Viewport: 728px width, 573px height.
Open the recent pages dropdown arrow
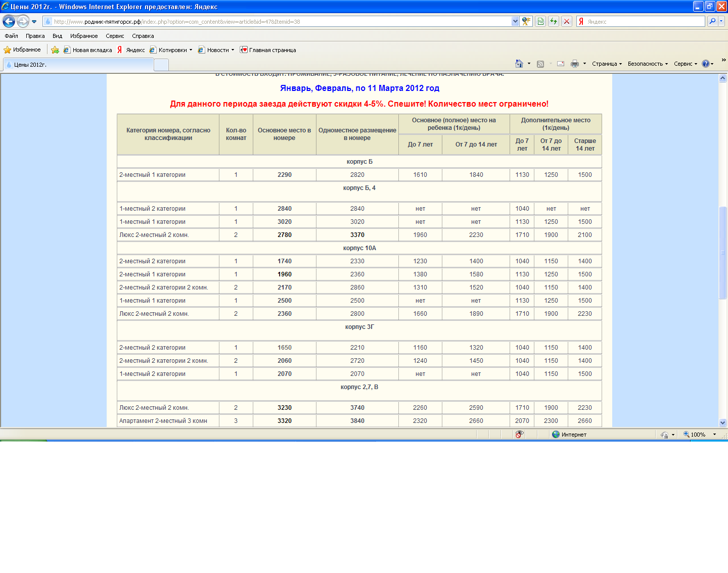34,22
